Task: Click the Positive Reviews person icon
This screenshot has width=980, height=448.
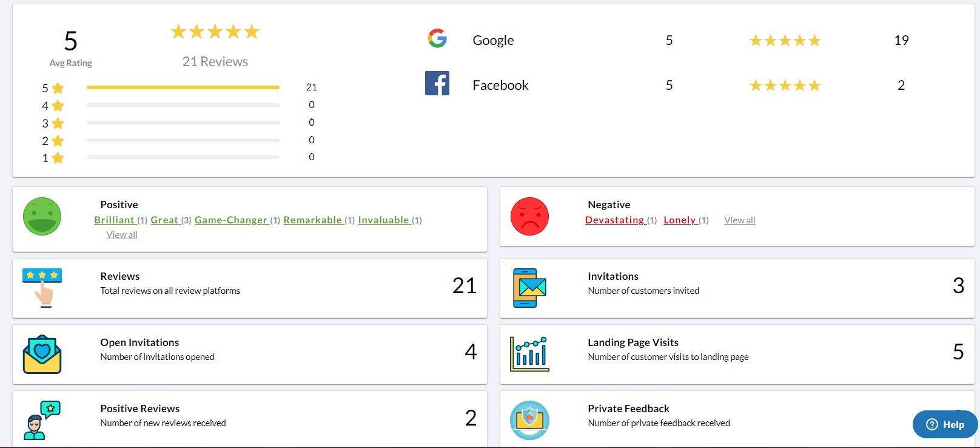Action: 42,420
